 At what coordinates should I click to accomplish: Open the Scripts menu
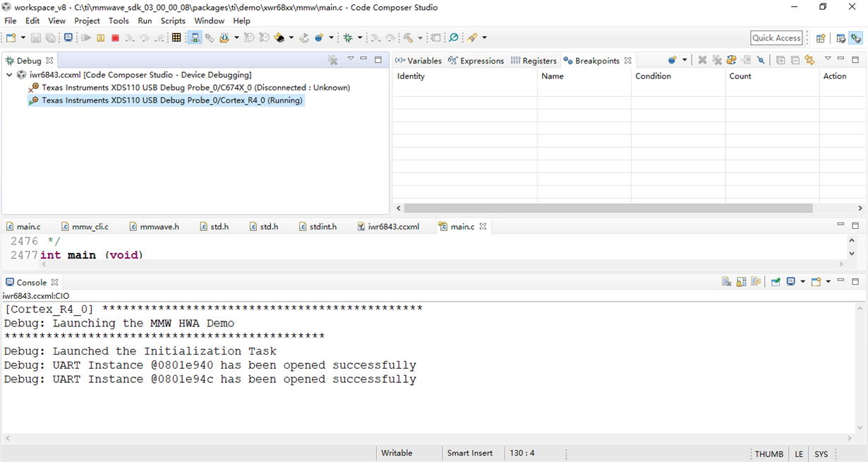[x=173, y=20]
